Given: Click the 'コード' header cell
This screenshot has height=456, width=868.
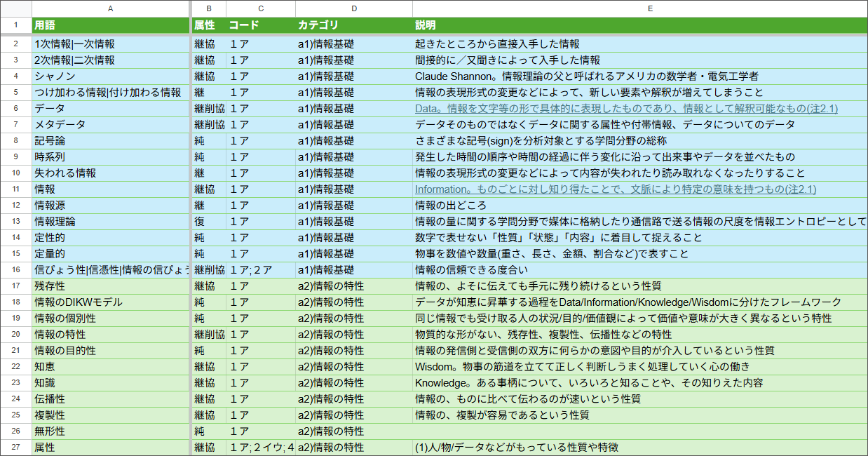Looking at the screenshot, I should (261, 26).
